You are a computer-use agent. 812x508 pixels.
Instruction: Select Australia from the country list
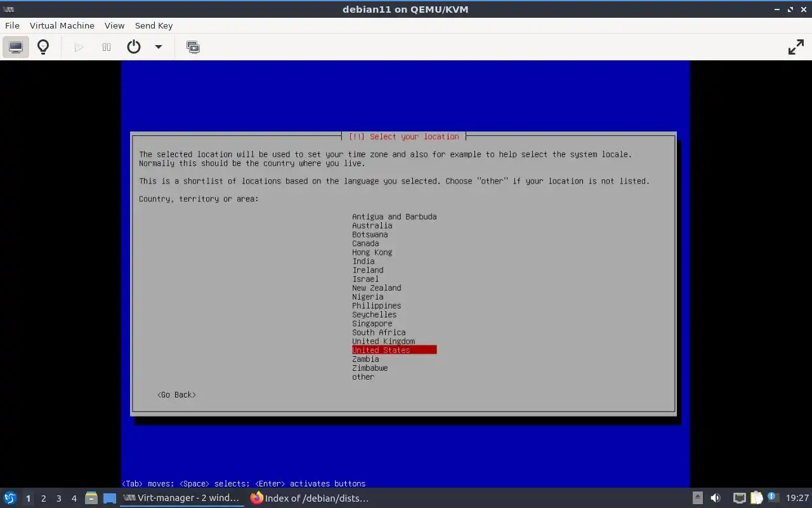372,225
